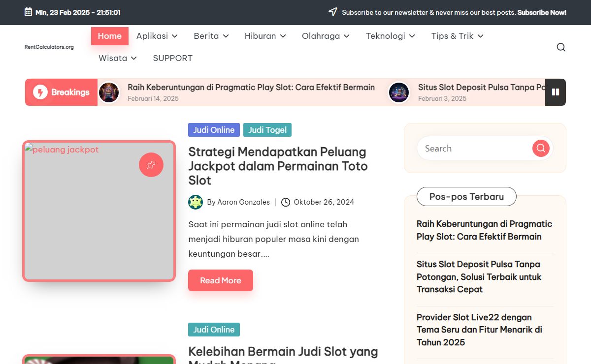Open the Hiburan menu item
The width and height of the screenshot is (591, 364).
coord(261,36)
